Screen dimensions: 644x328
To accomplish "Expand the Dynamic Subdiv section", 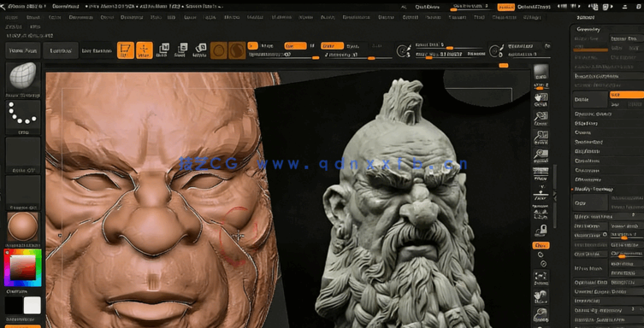I will click(x=593, y=114).
